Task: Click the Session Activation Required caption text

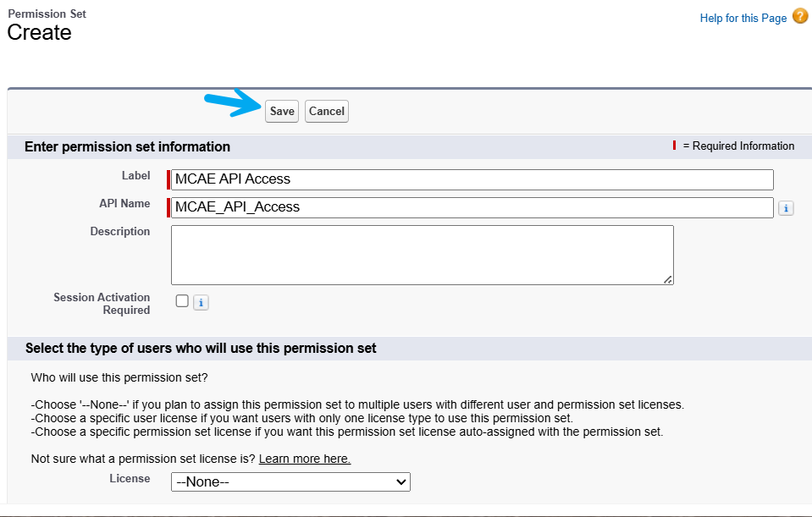Action: 102,304
